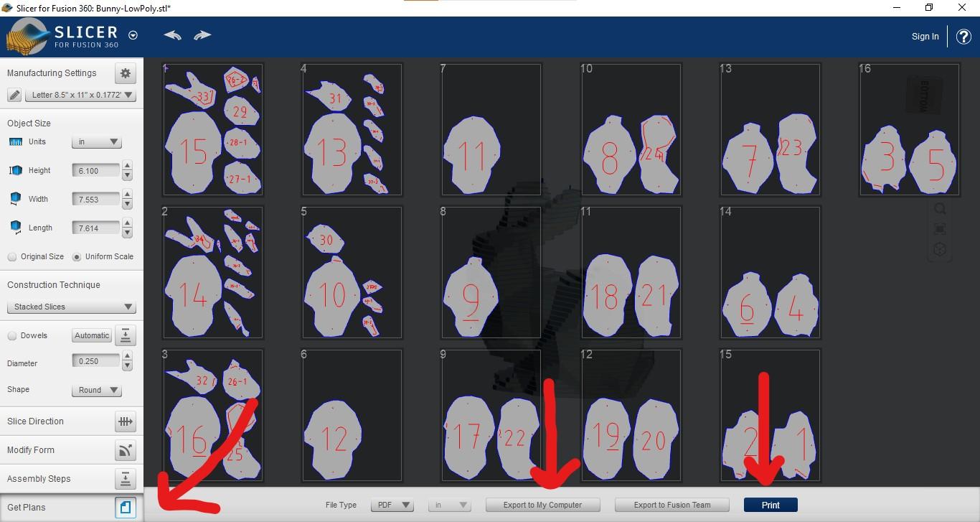Increase the Length value with up arrow
This screenshot has height=522, width=980.
(127, 223)
